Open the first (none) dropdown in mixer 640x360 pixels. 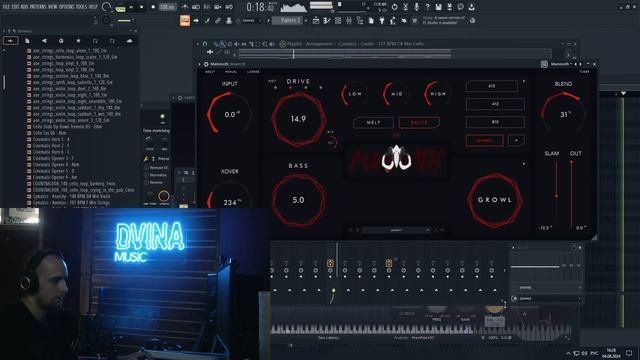(x=547, y=287)
